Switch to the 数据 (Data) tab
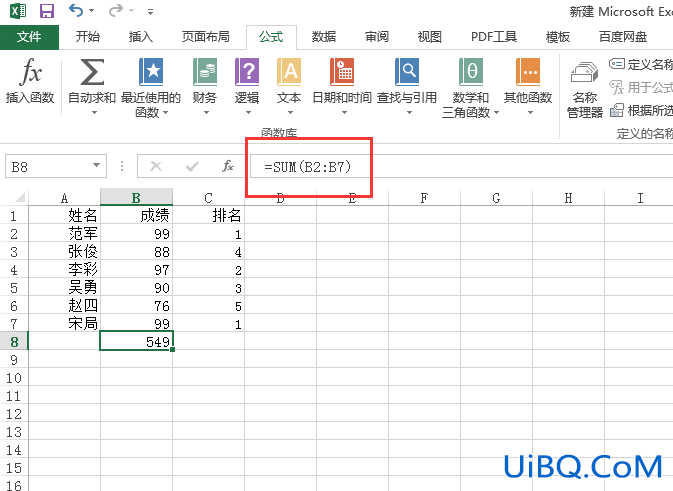 (x=324, y=37)
